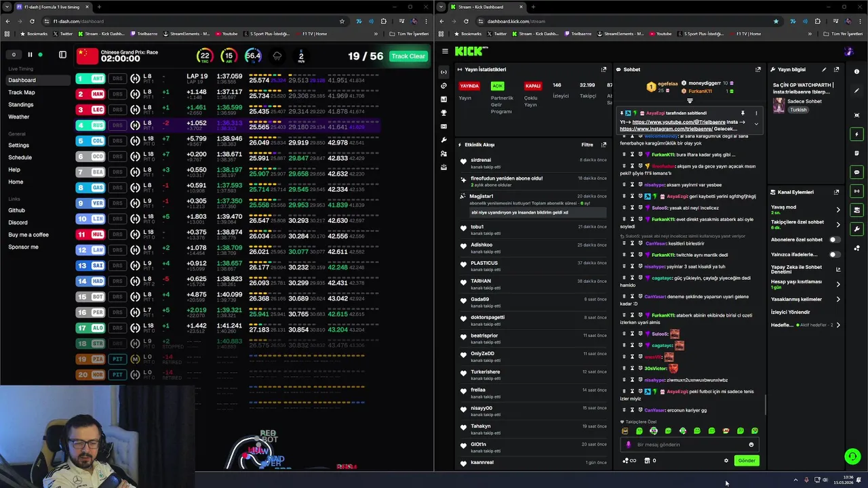Open Weather in f1-dash sidebar
This screenshot has height=488, width=868.
point(19,117)
